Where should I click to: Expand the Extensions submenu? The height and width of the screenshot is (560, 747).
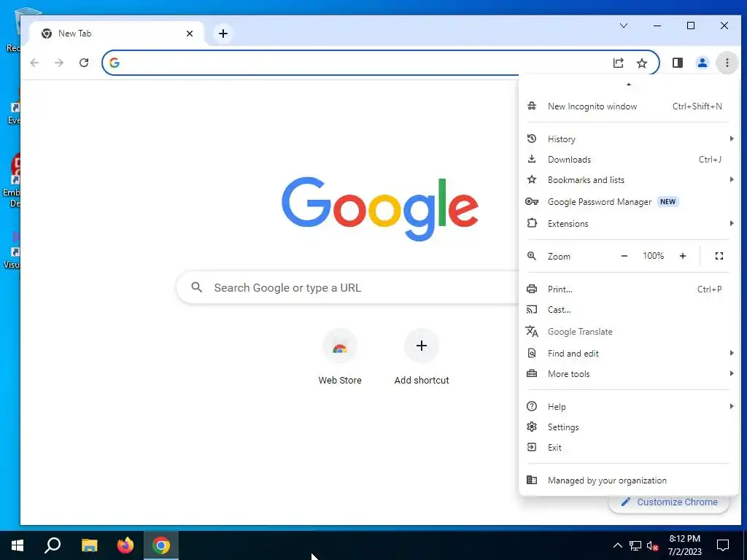click(628, 223)
